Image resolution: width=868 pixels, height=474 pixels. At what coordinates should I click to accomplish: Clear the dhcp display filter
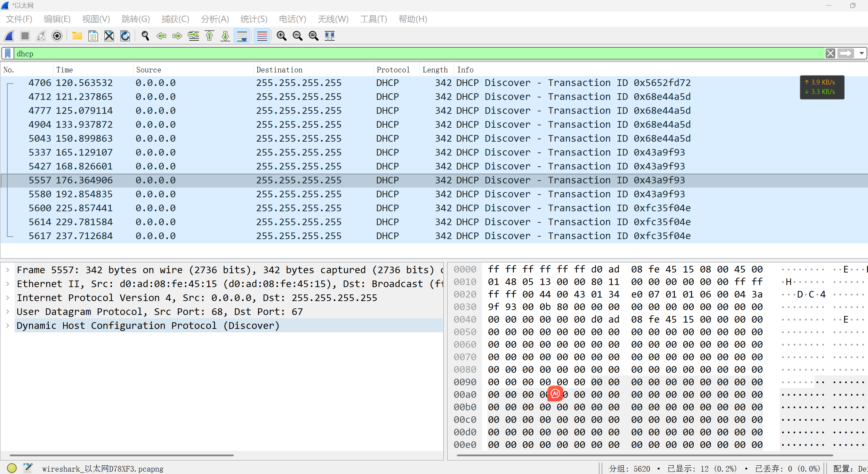click(x=830, y=54)
